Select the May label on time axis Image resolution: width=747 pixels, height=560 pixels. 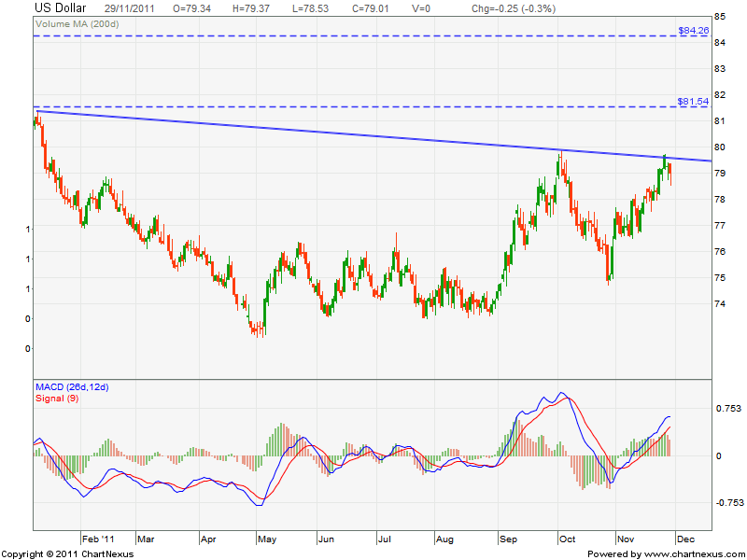click(268, 539)
